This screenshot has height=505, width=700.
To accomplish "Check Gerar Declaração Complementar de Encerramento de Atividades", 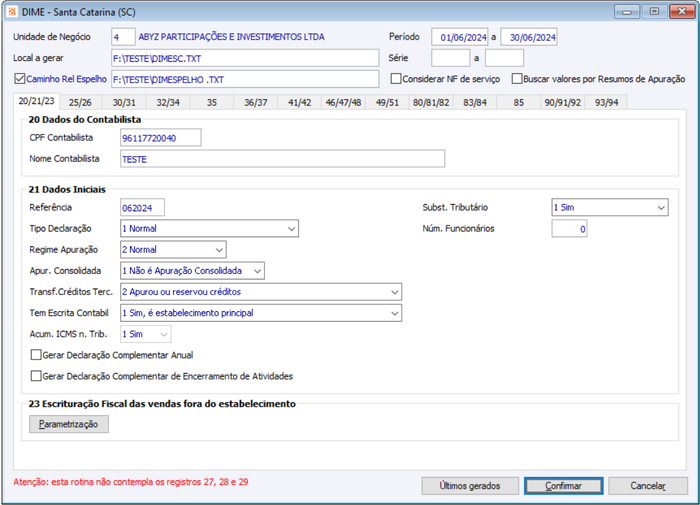I will click(x=36, y=376).
